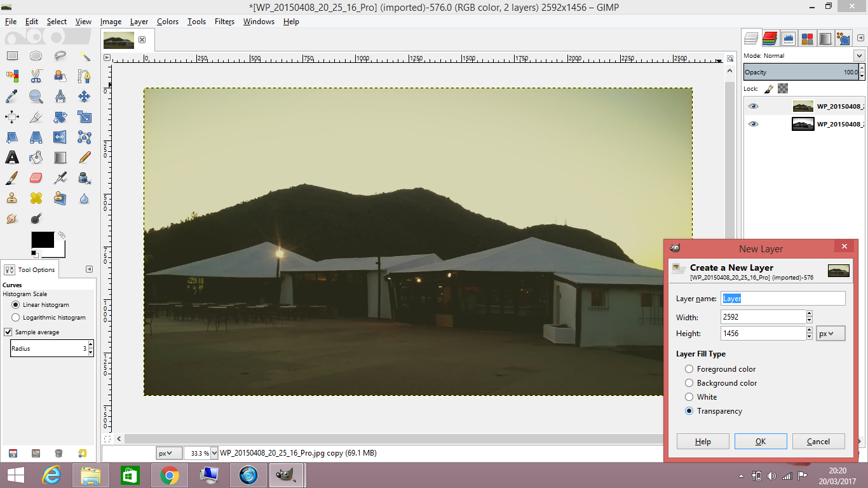Open the Mode dropdown in the Layers panel
Image resolution: width=868 pixels, height=488 pixels.
(860, 56)
